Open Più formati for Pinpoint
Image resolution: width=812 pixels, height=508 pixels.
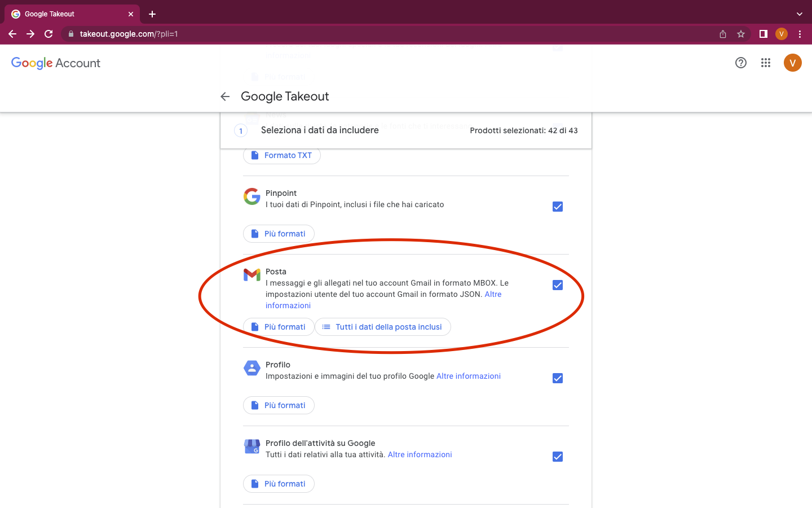pos(279,233)
